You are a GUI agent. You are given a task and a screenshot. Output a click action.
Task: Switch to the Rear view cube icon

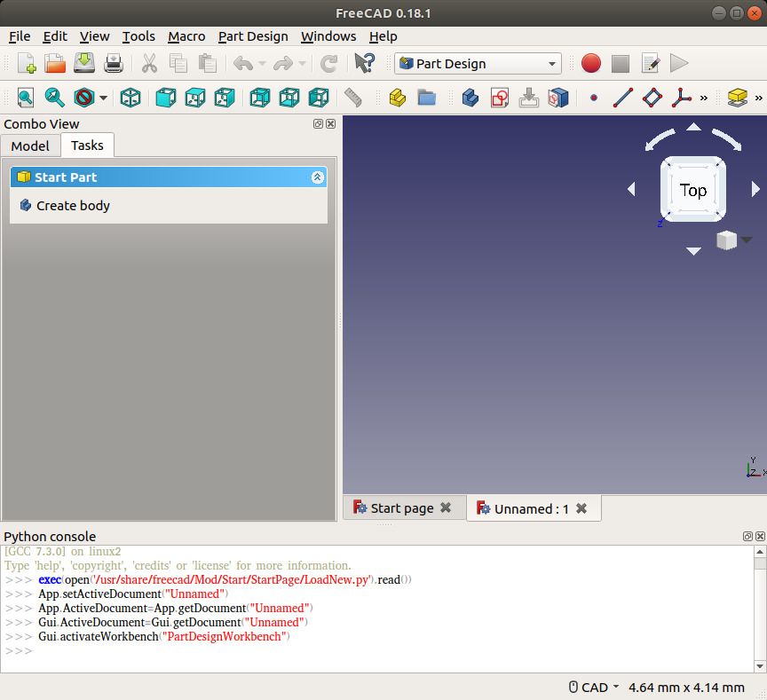(260, 98)
